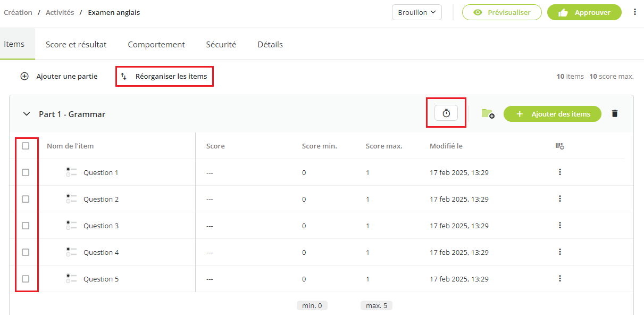The image size is (644, 315).
Task: Open the timer settings for Part 1
Action: click(x=446, y=113)
